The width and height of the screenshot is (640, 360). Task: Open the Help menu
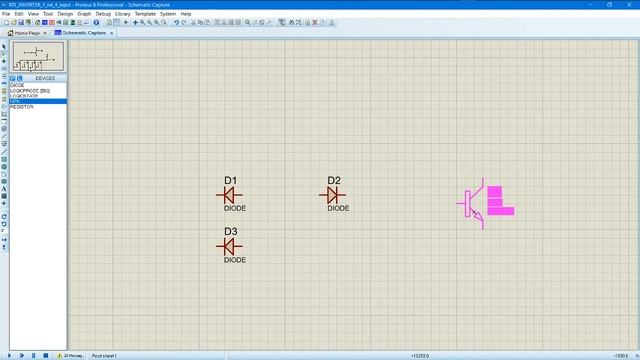tap(186, 14)
